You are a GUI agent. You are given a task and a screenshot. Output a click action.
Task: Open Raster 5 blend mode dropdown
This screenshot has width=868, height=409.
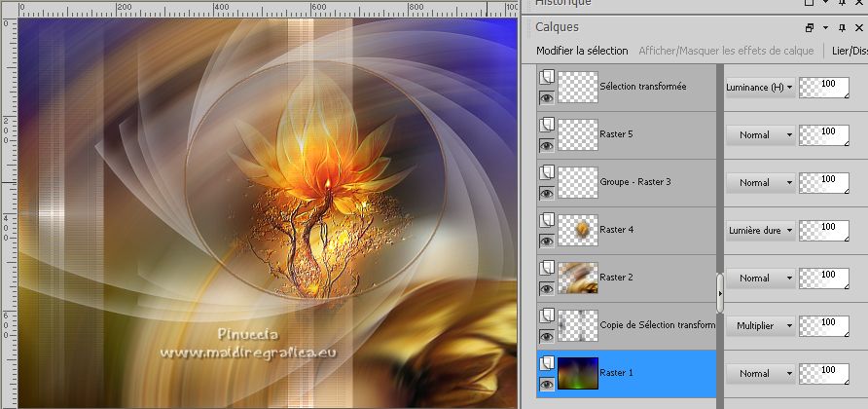761,134
